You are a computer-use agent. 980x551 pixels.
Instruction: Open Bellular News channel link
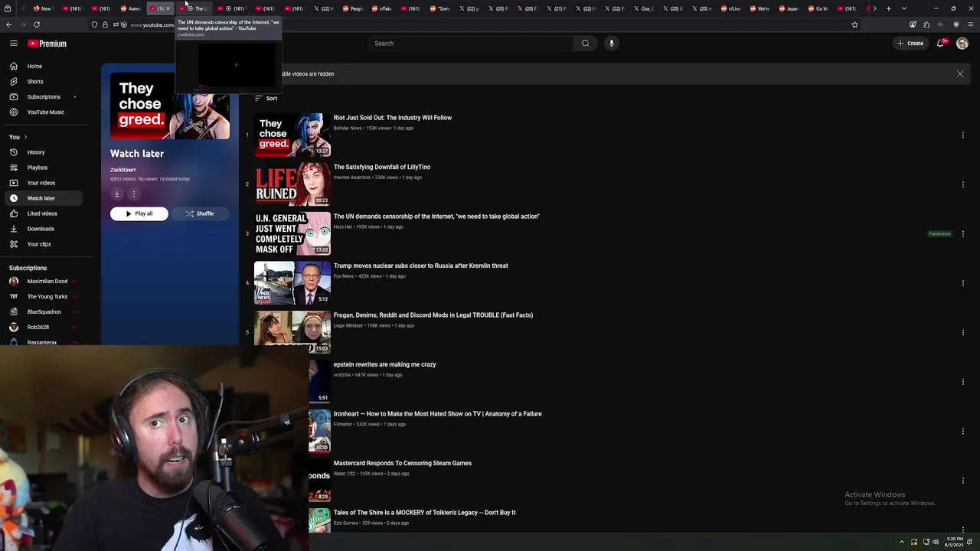(x=348, y=129)
